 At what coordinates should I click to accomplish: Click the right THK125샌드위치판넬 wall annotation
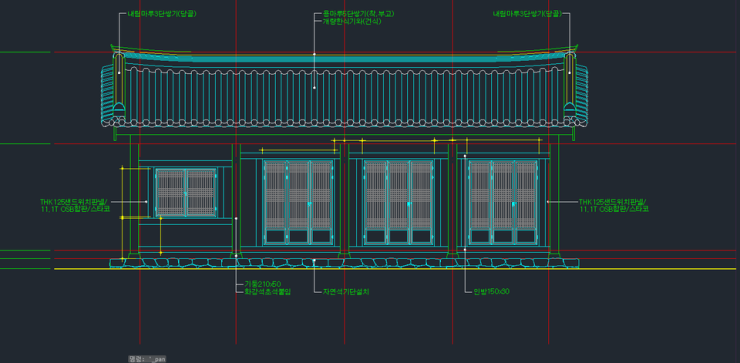tap(614, 205)
